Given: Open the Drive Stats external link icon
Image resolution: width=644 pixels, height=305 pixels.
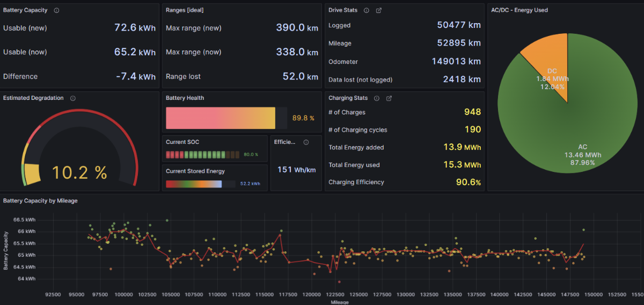Looking at the screenshot, I should (x=379, y=10).
